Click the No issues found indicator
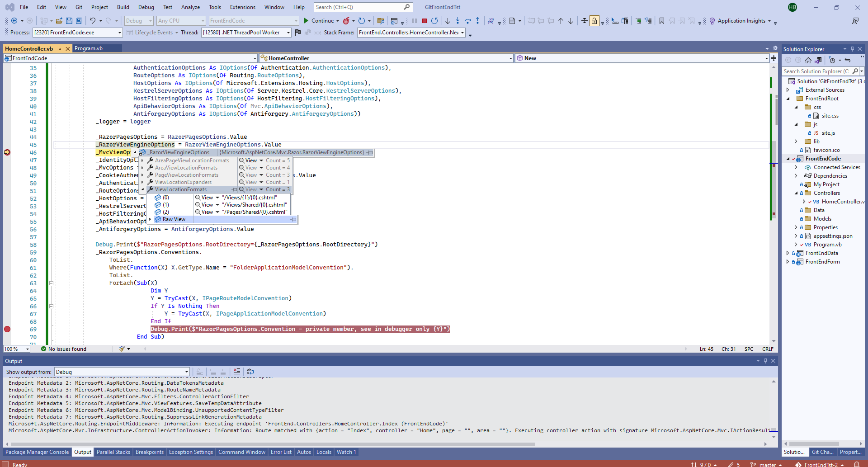868x467 pixels. point(63,349)
